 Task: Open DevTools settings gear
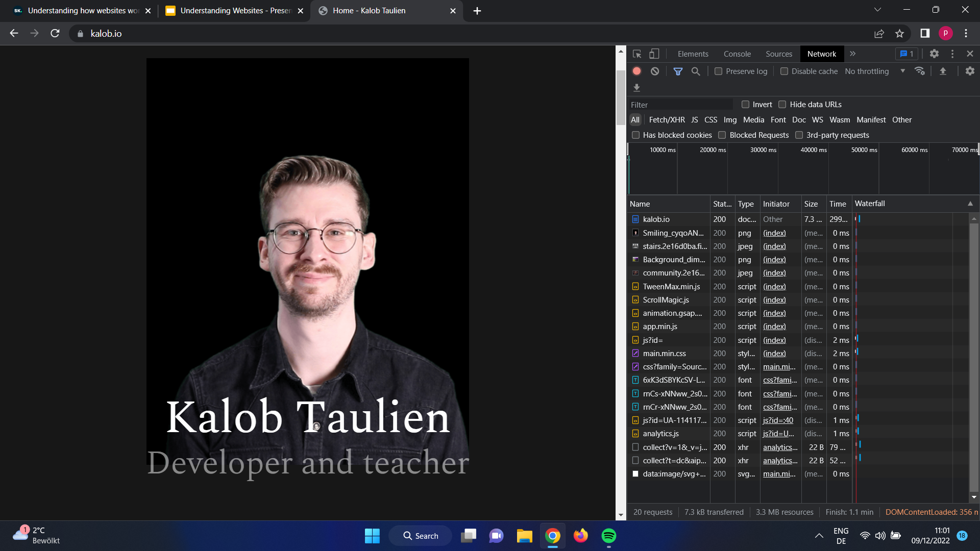(x=934, y=54)
